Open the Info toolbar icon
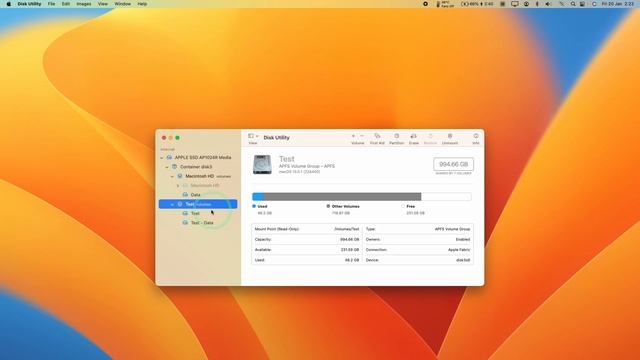Viewport: 640px width, 360px height. click(476, 136)
